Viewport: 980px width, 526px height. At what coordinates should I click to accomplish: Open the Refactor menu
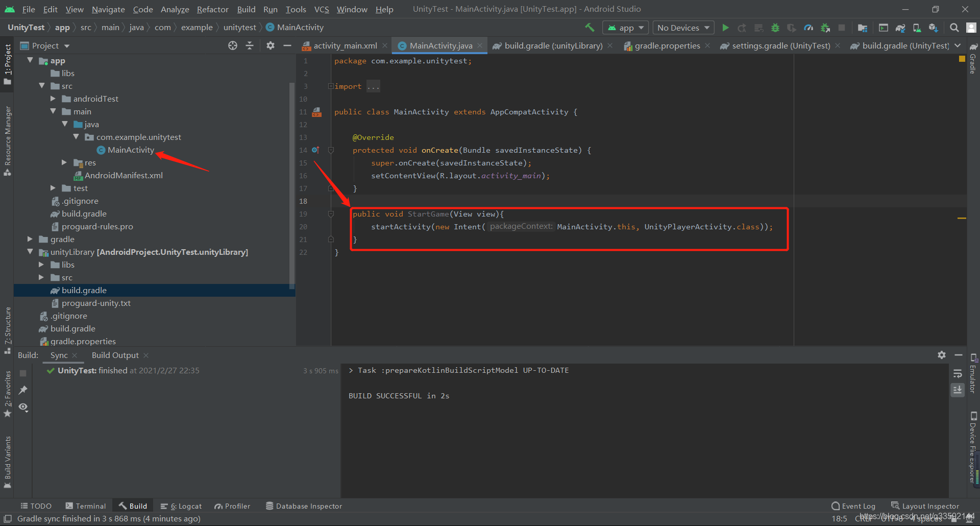(212, 9)
